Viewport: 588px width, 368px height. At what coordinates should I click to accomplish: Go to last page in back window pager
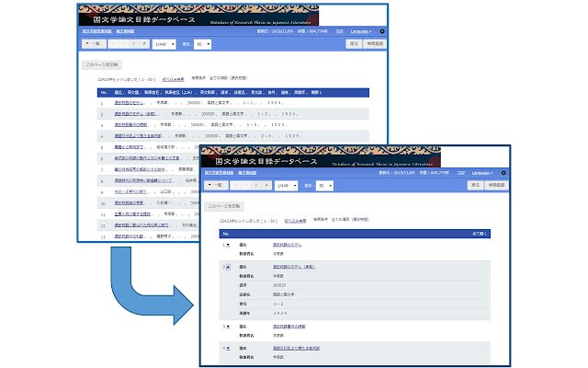pyautogui.click(x=144, y=44)
